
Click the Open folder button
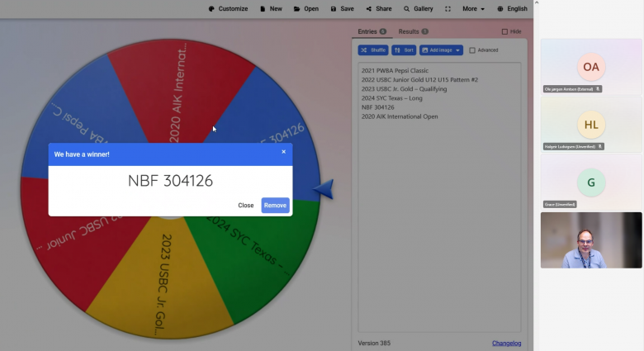tap(305, 8)
